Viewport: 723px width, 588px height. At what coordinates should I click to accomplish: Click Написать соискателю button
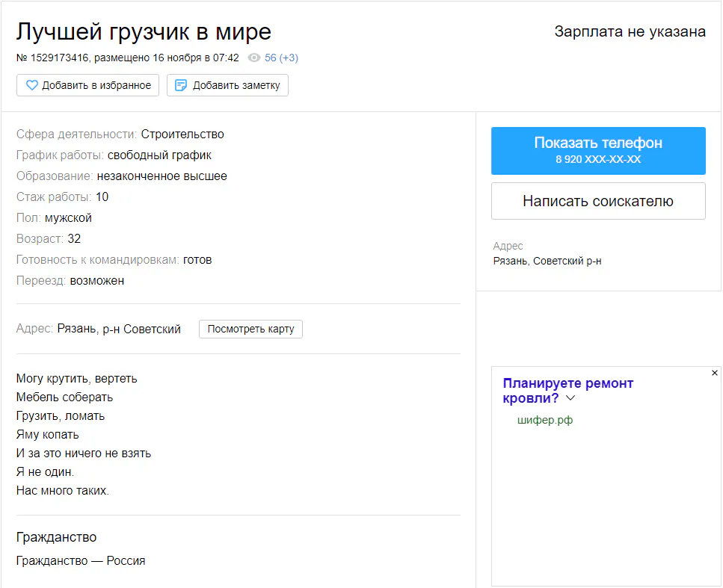click(x=597, y=201)
